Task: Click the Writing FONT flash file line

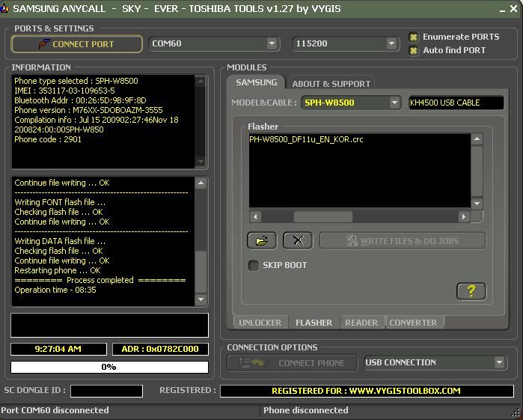Action: [60, 202]
